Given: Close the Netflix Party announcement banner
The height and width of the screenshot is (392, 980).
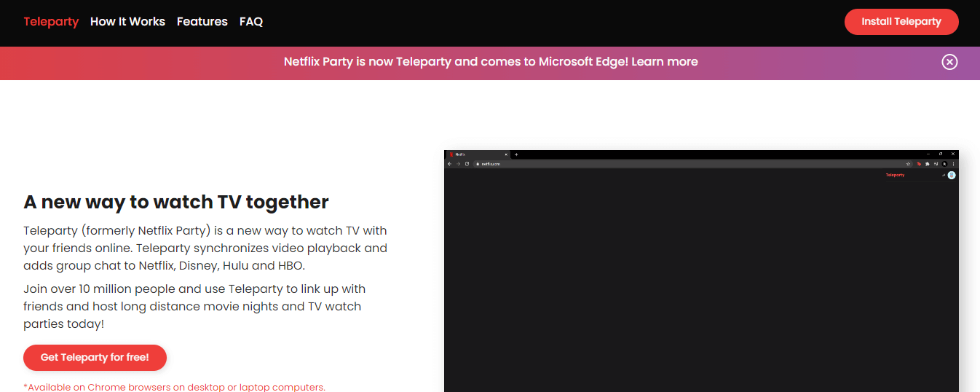Looking at the screenshot, I should pyautogui.click(x=949, y=62).
